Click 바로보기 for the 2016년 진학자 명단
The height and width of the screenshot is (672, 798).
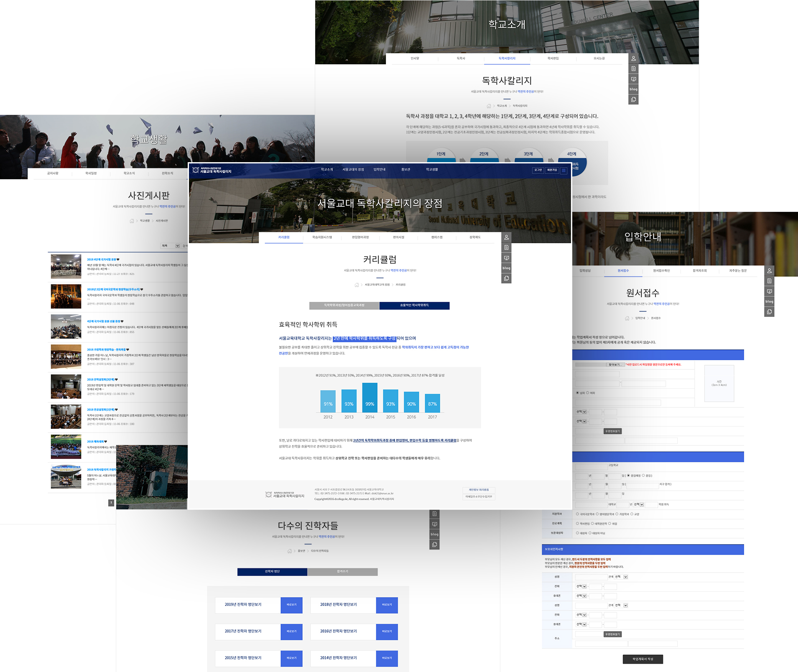pos(387,631)
